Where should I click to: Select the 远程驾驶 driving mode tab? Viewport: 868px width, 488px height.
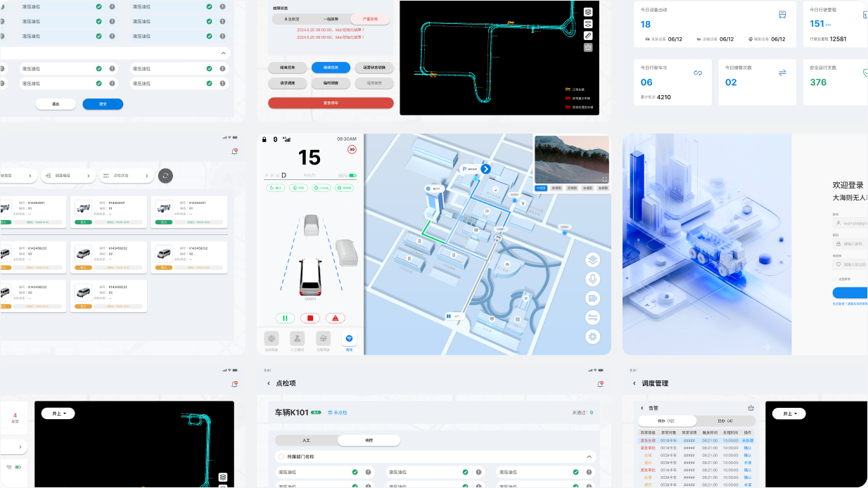tap(324, 341)
